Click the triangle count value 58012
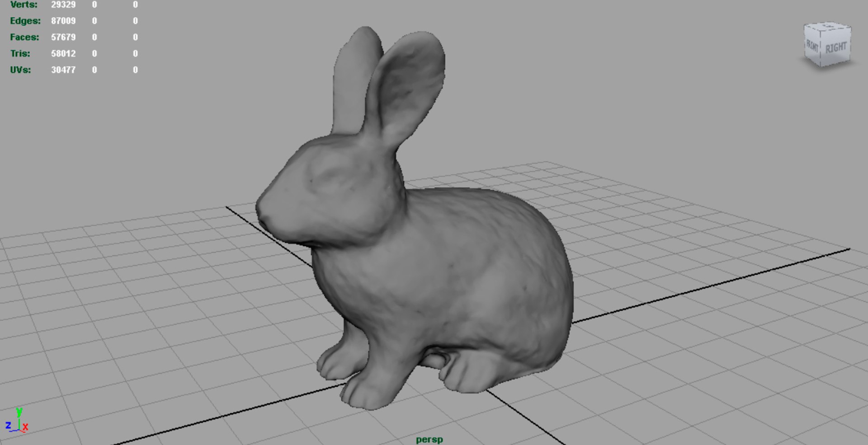Image resolution: width=868 pixels, height=445 pixels. tap(63, 53)
